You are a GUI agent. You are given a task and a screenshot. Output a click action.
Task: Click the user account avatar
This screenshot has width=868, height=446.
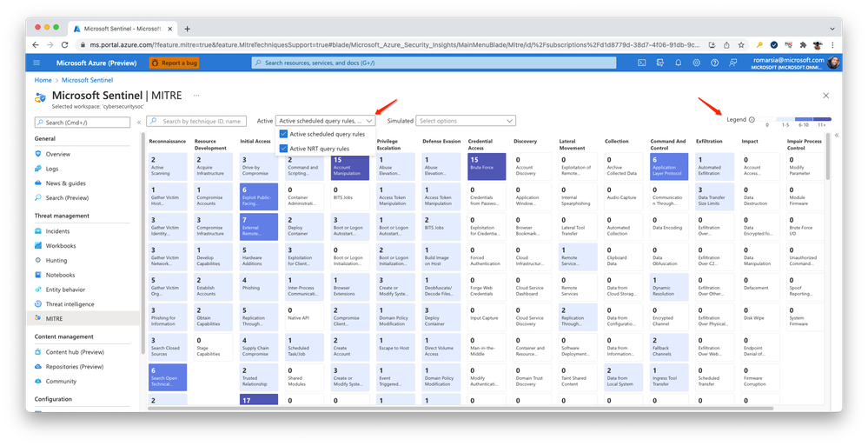(833, 63)
